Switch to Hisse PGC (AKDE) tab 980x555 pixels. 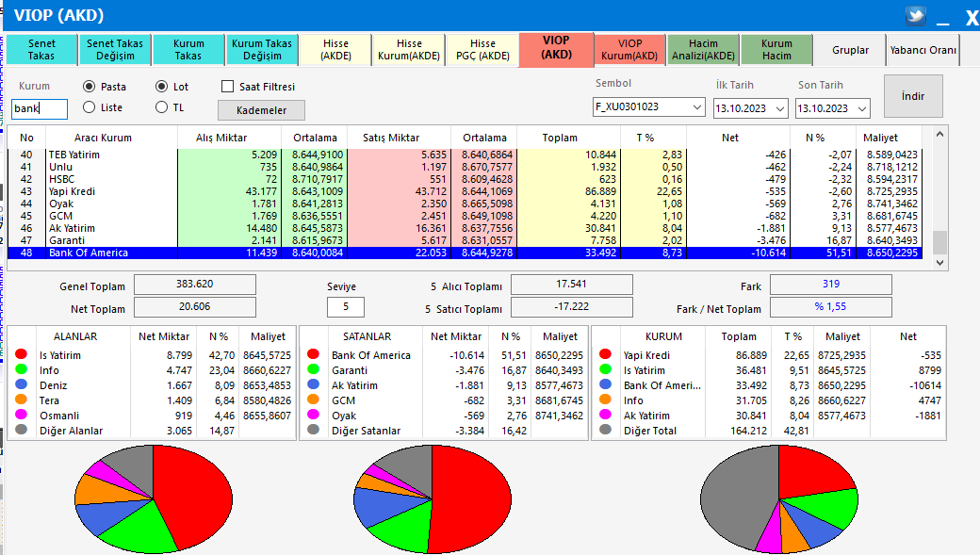click(x=482, y=49)
